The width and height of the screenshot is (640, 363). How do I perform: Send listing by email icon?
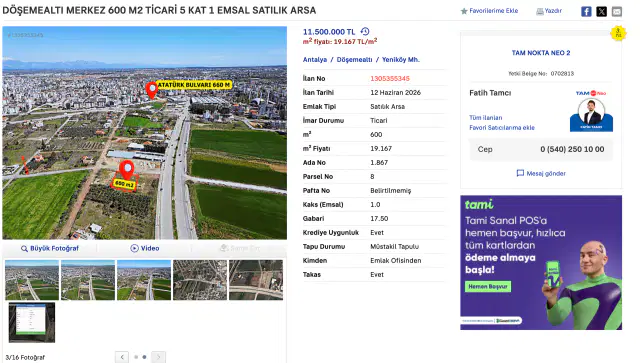[x=617, y=11]
